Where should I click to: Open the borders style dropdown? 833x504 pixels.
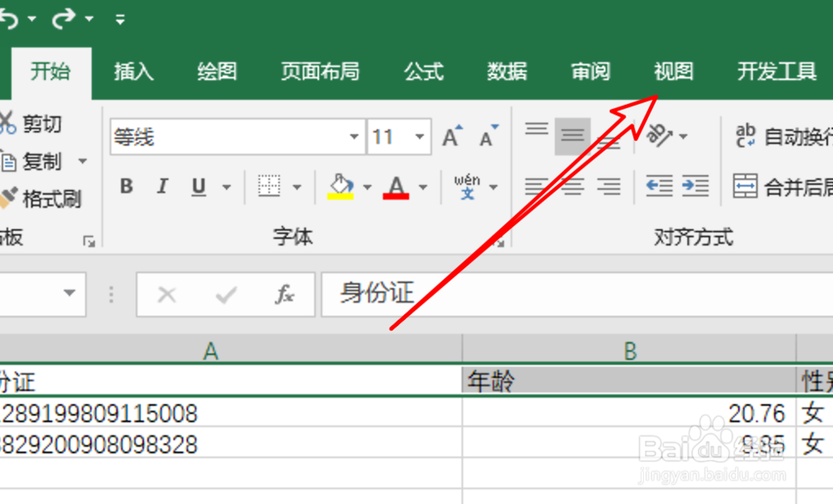tap(297, 186)
